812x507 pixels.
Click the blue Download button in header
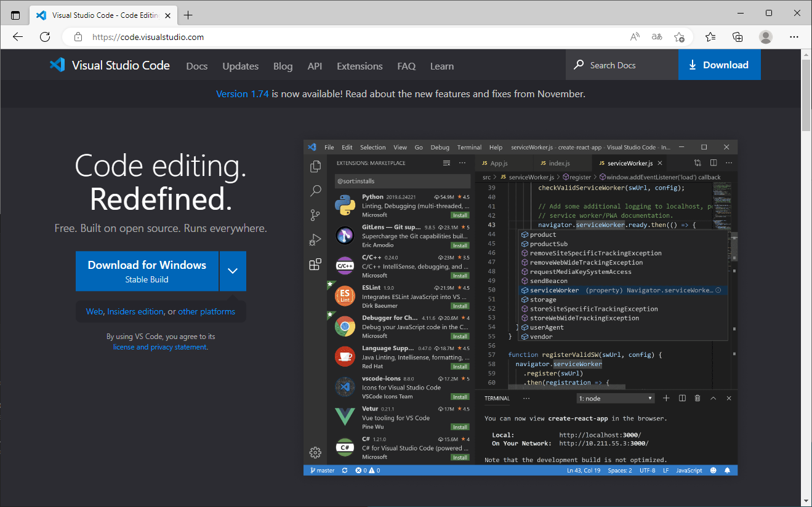[x=719, y=65]
